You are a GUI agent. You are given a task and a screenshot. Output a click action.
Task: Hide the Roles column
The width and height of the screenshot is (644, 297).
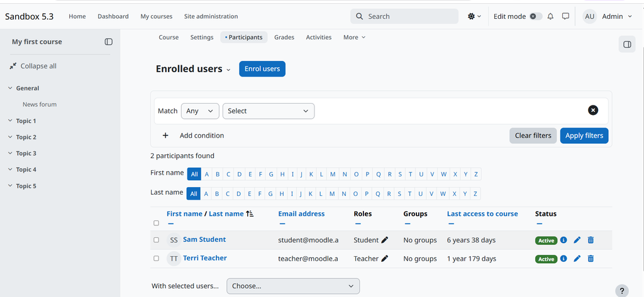point(358,224)
